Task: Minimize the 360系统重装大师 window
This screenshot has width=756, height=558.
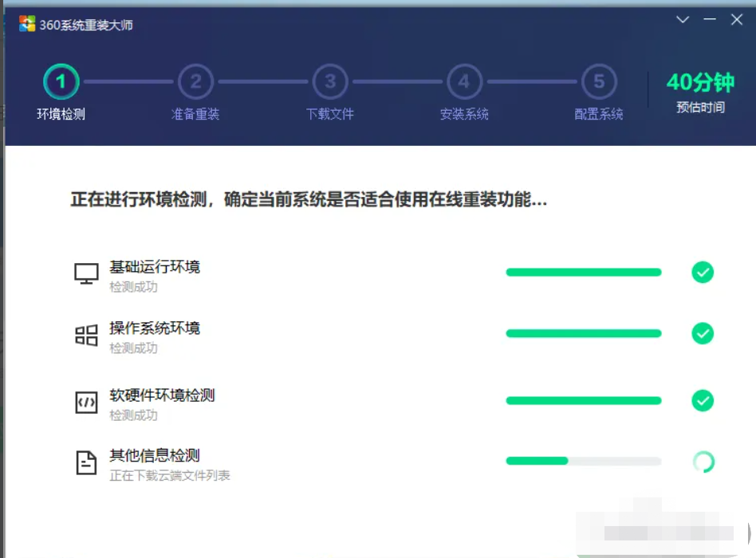Action: coord(710,19)
